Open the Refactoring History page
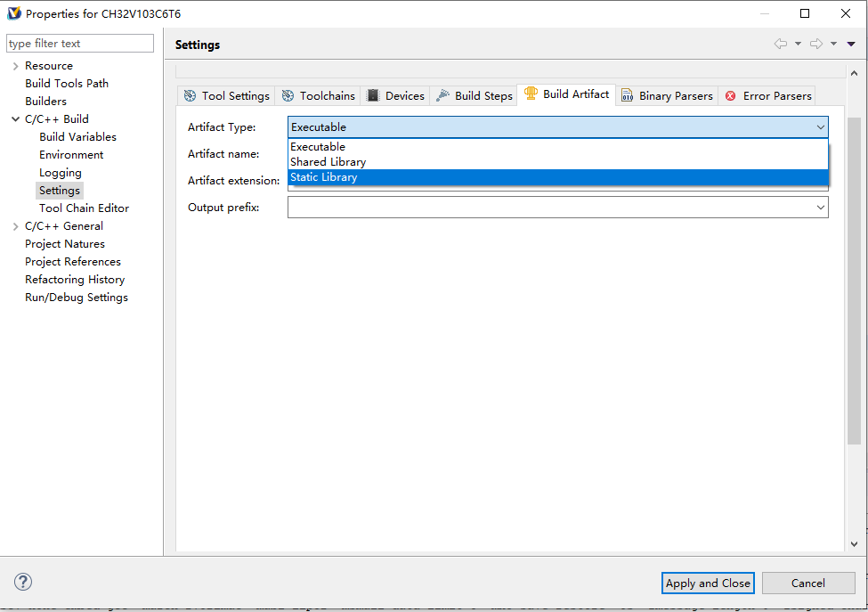 (x=75, y=279)
